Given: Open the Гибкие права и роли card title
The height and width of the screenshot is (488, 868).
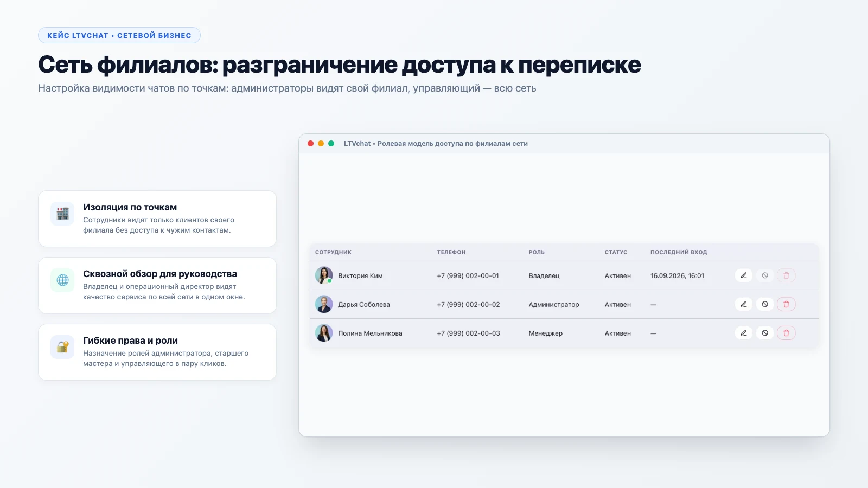Looking at the screenshot, I should pos(130,341).
